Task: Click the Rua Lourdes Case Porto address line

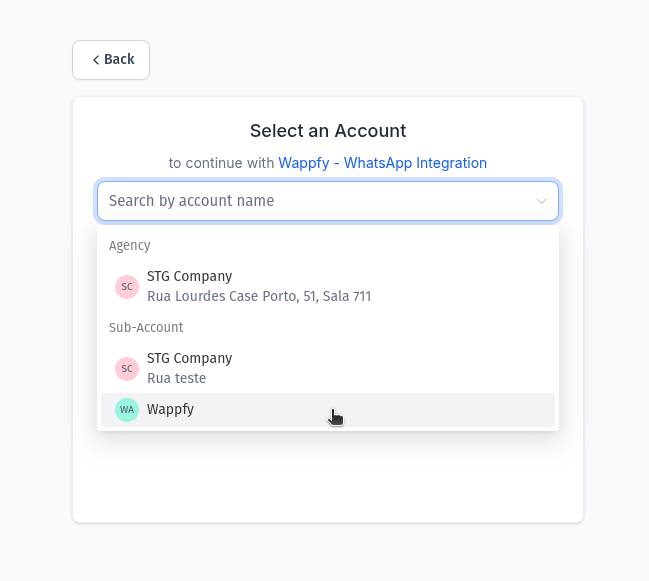Action: tap(259, 296)
